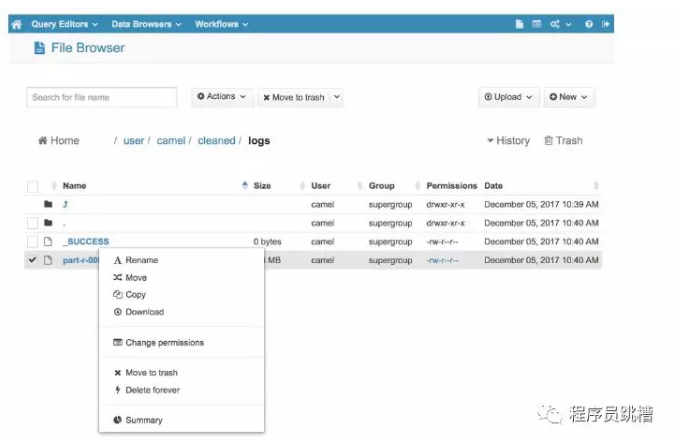Toggle the select-all checkbox in table header

click(32, 186)
